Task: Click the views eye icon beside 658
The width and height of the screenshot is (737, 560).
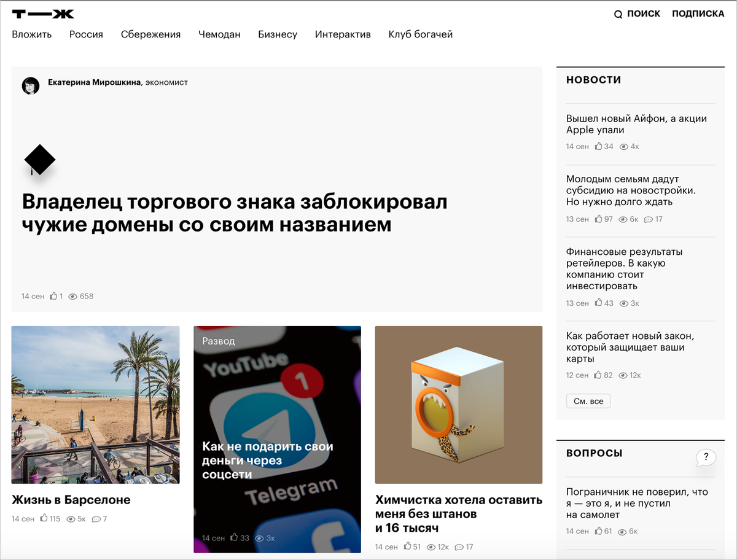Action: (x=72, y=297)
